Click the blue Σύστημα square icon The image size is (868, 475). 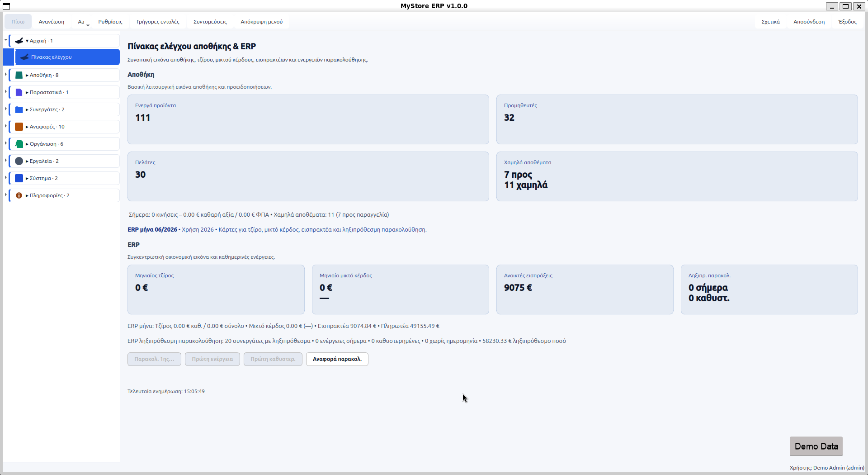coord(19,178)
